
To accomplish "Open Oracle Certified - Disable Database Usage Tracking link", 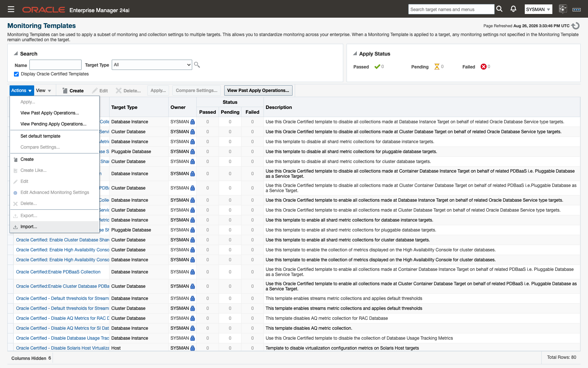I will pyautogui.click(x=62, y=338).
